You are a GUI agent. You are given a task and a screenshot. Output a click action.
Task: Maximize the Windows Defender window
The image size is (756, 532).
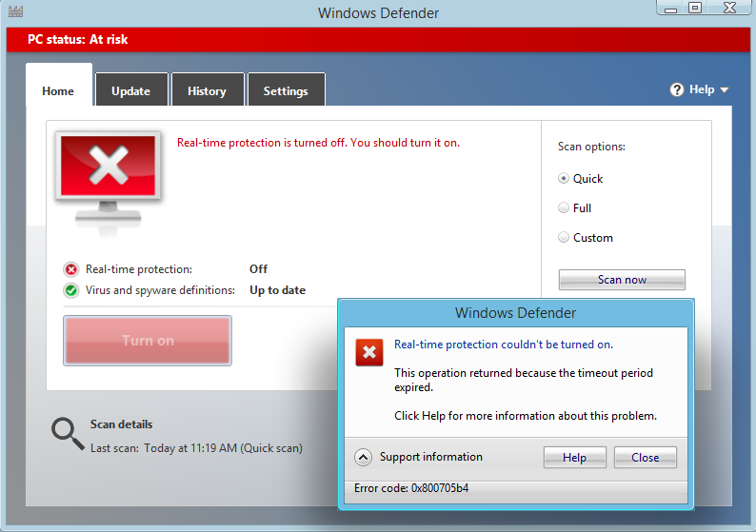click(x=695, y=8)
